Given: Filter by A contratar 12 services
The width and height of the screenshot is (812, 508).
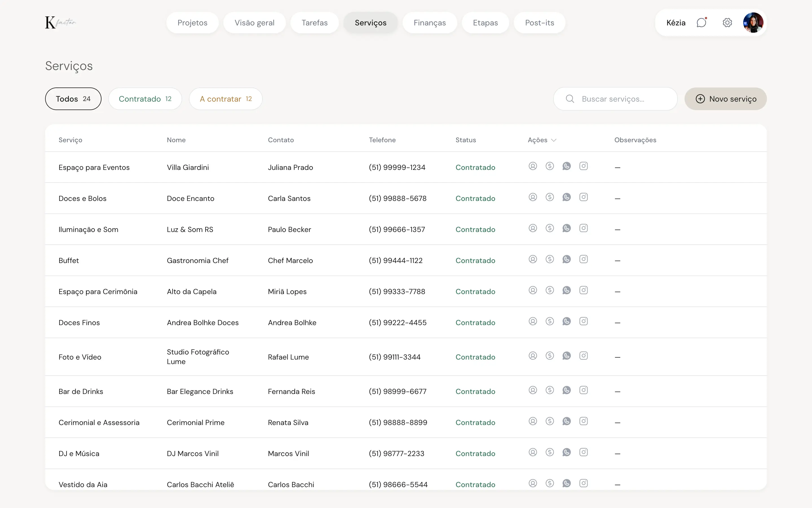Looking at the screenshot, I should click(226, 99).
